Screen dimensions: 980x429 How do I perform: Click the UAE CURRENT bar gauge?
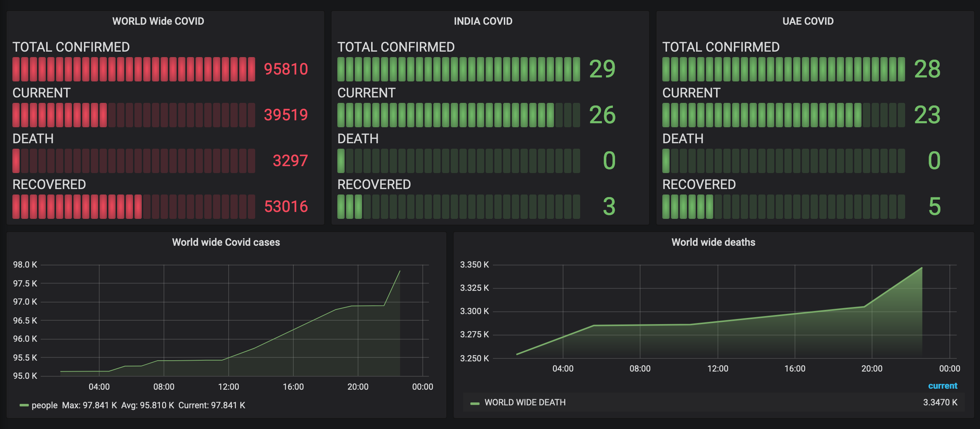coord(783,115)
